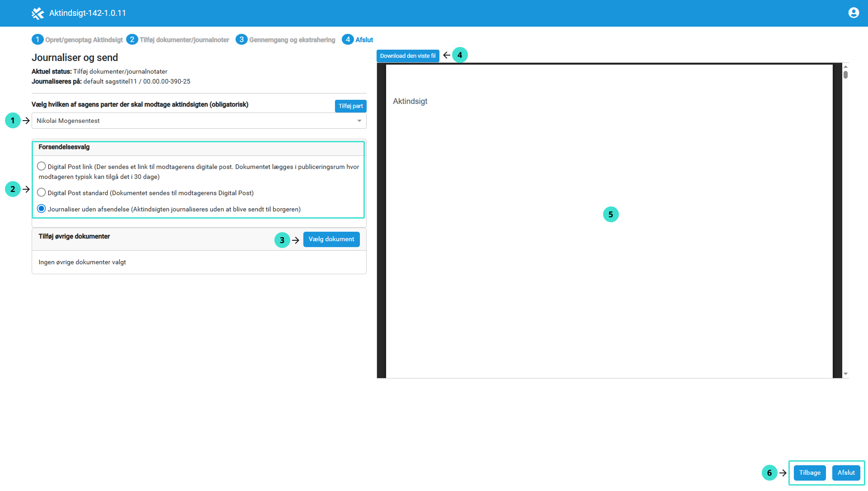Click the Aktindsigt app logo icon
This screenshot has height=491, width=868.
click(38, 14)
